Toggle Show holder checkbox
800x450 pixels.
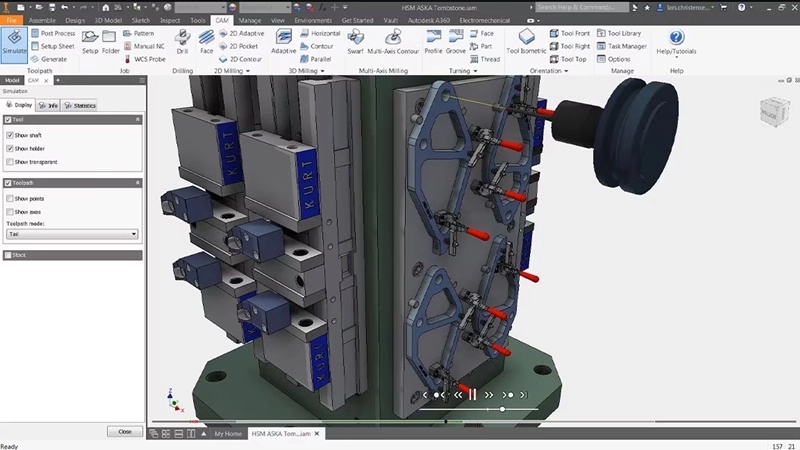point(10,148)
